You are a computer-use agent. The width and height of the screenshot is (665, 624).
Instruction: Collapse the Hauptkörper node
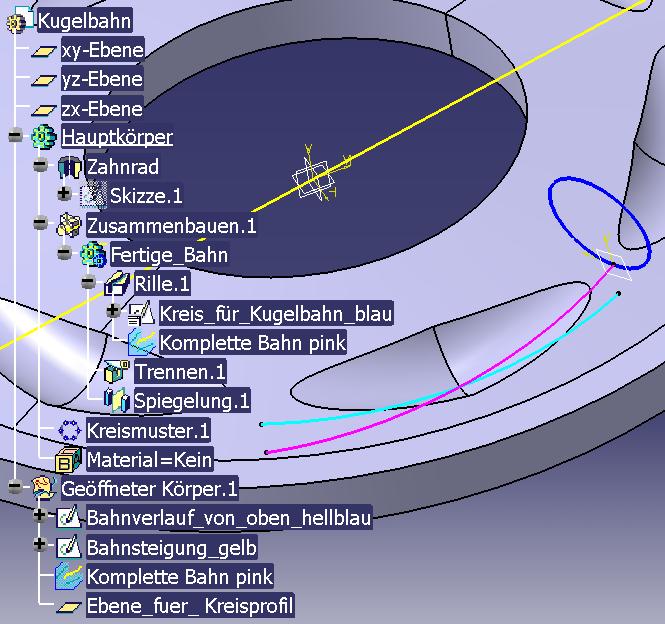click(16, 136)
